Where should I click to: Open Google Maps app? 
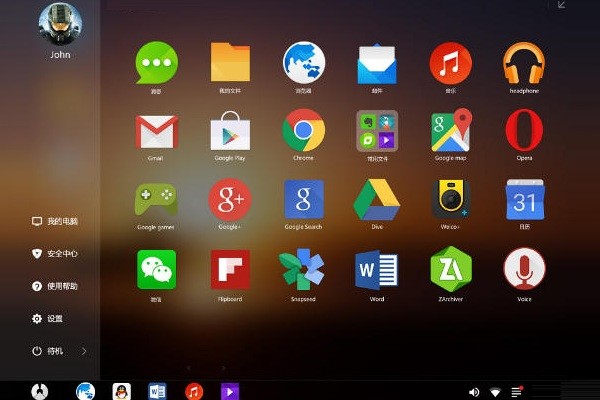(450, 130)
